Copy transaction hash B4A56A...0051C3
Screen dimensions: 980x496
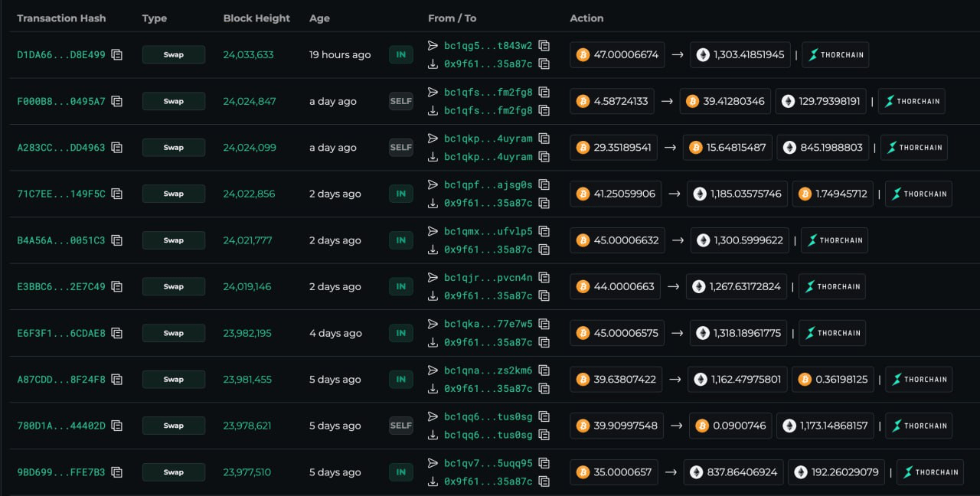116,240
